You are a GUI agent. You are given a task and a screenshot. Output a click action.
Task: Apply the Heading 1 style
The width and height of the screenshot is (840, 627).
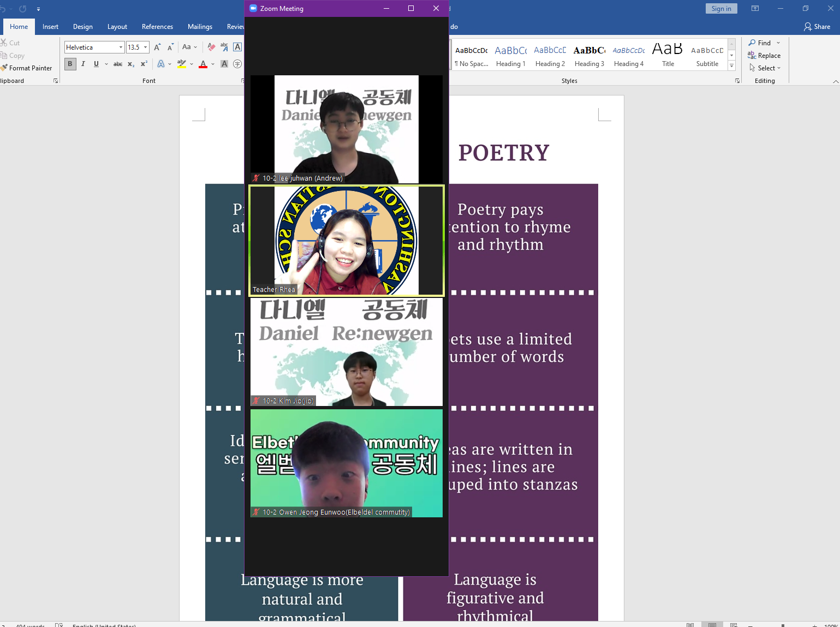511,56
